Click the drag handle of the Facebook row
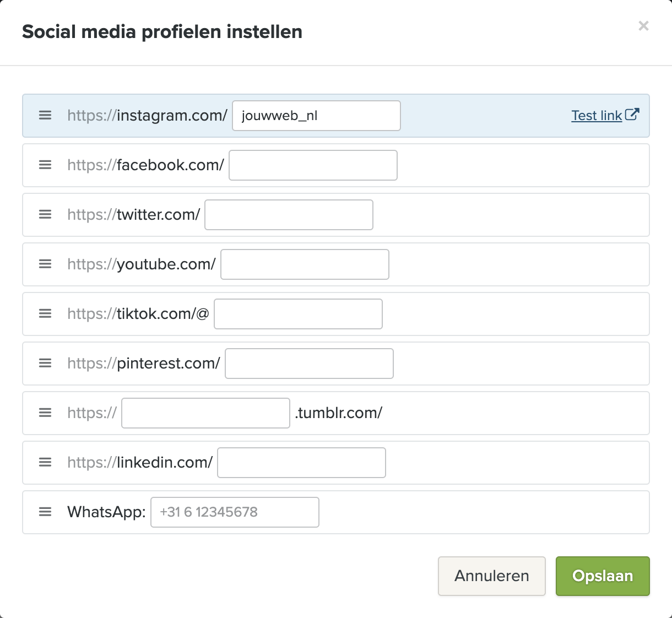The width and height of the screenshot is (672, 618). [x=45, y=165]
